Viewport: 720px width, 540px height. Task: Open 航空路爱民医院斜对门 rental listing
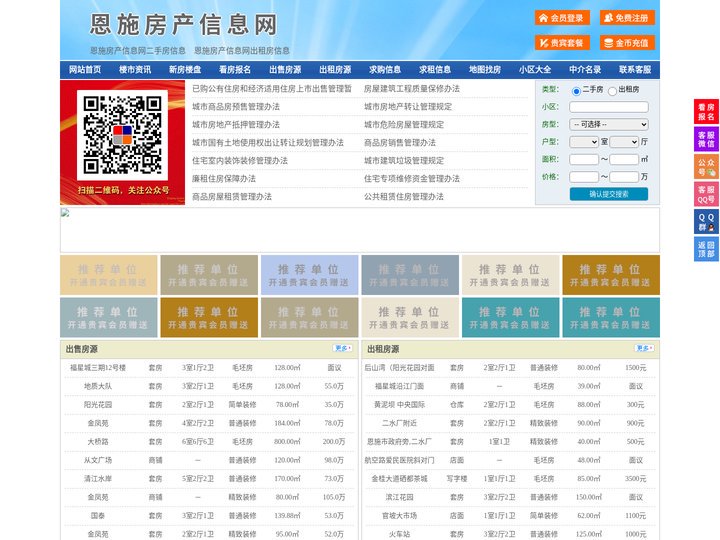point(399,460)
